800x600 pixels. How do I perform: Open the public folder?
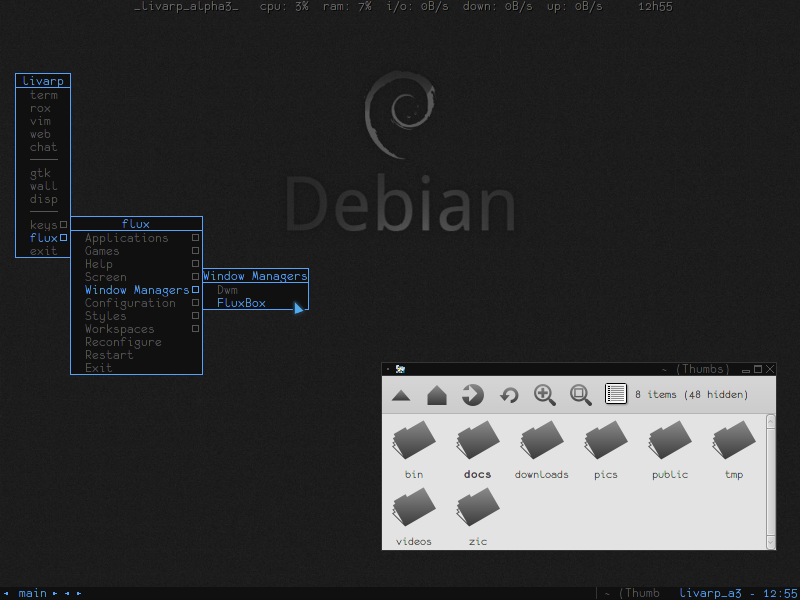point(670,451)
